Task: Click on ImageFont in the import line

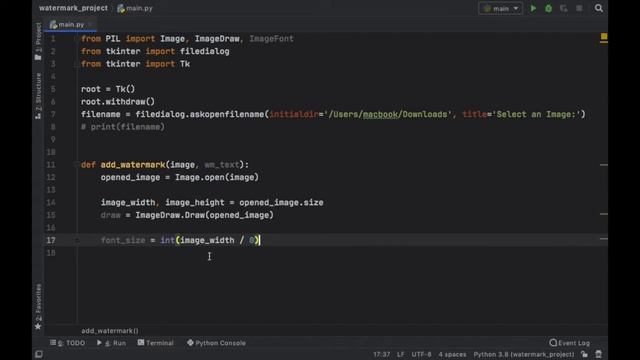Action: point(271,39)
